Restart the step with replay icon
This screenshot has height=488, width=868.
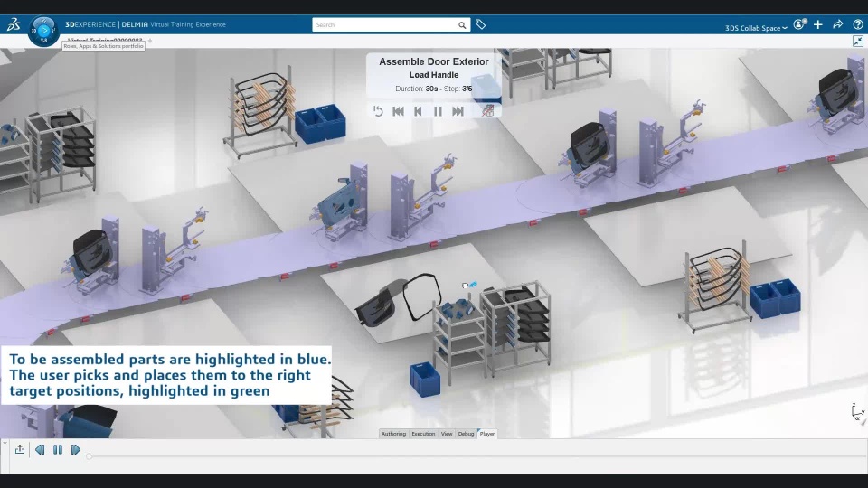pyautogui.click(x=378, y=111)
